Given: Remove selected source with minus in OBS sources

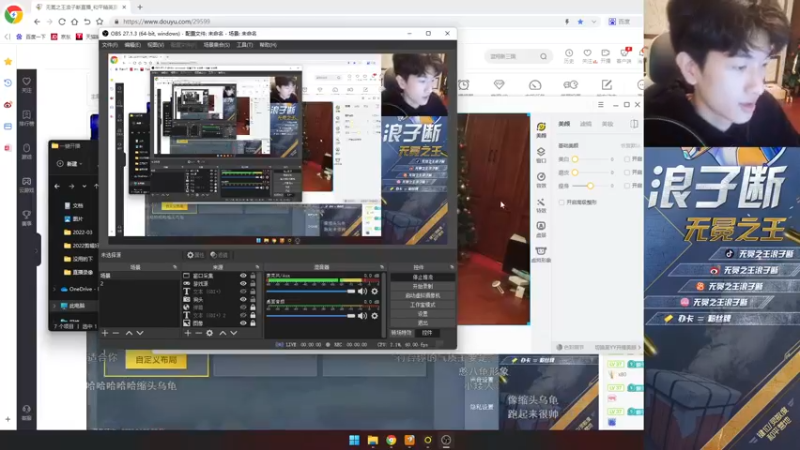Looking at the screenshot, I should coord(198,333).
